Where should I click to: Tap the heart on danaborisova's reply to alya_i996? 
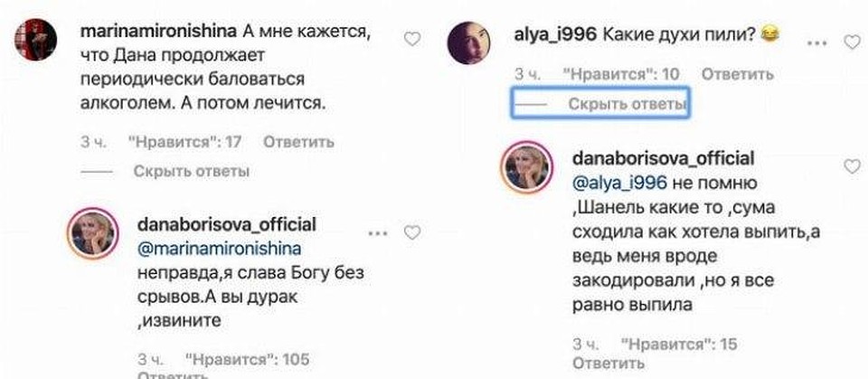tap(852, 166)
